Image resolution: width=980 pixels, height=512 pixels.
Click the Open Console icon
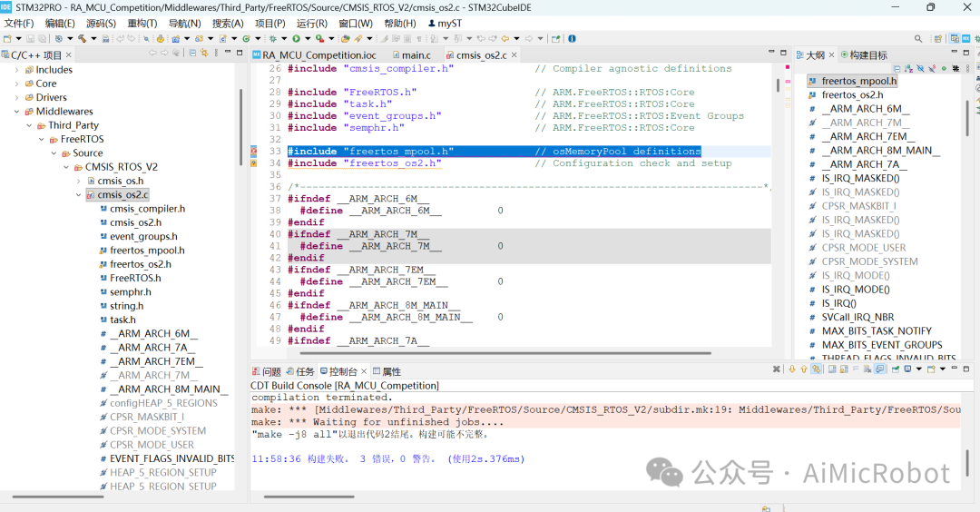931,369
